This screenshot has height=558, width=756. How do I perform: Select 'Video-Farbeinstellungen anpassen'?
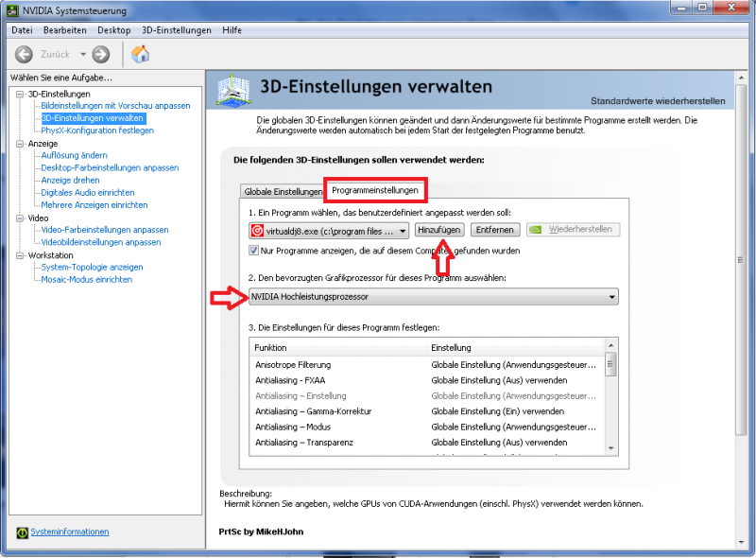(105, 230)
